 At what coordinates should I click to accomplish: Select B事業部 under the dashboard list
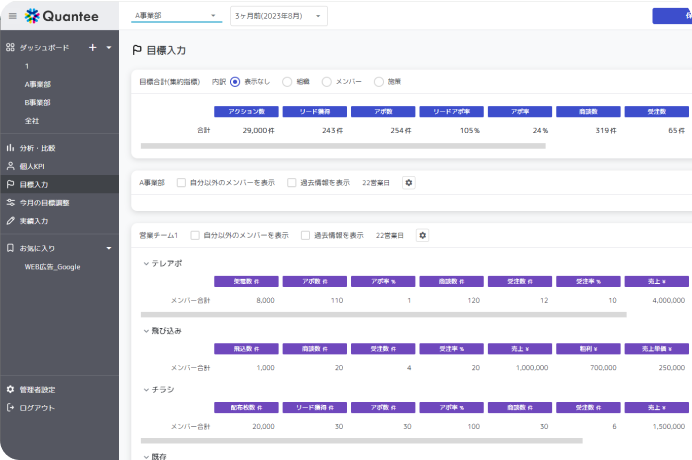coord(37,102)
